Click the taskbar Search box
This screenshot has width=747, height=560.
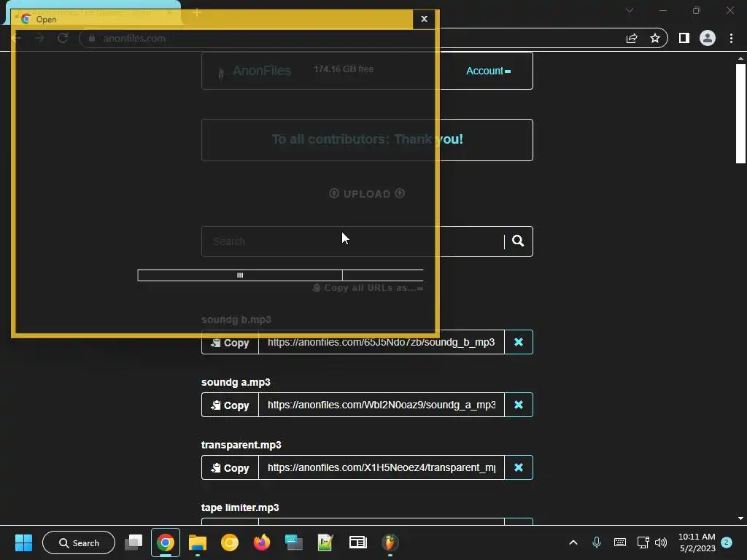(x=79, y=542)
